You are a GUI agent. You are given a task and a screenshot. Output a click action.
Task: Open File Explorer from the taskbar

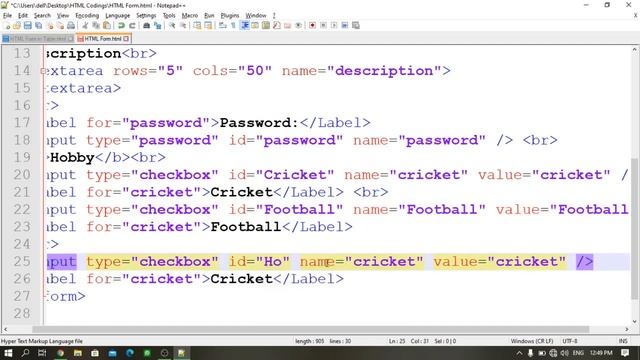tap(78, 353)
